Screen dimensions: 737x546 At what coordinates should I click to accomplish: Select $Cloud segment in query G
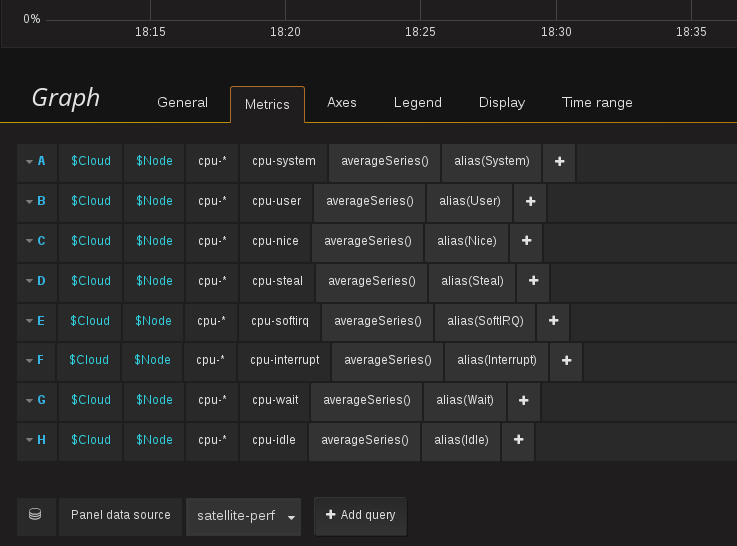(x=91, y=400)
